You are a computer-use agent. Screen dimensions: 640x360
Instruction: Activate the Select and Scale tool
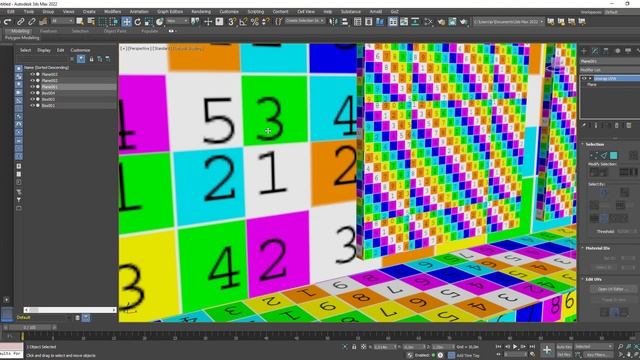point(149,21)
